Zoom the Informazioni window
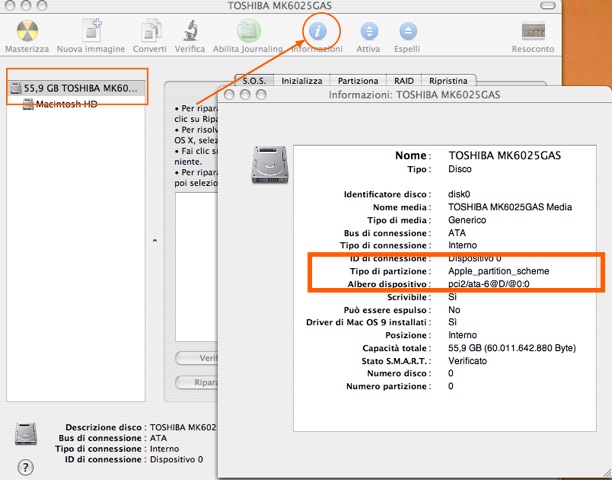Screen dimensions: 612x480 (x=261, y=95)
